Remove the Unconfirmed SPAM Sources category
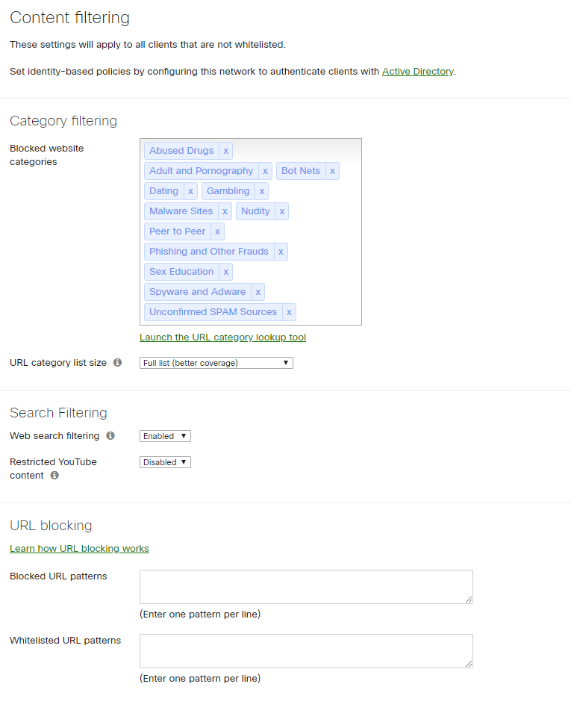The image size is (571, 728). coord(289,311)
